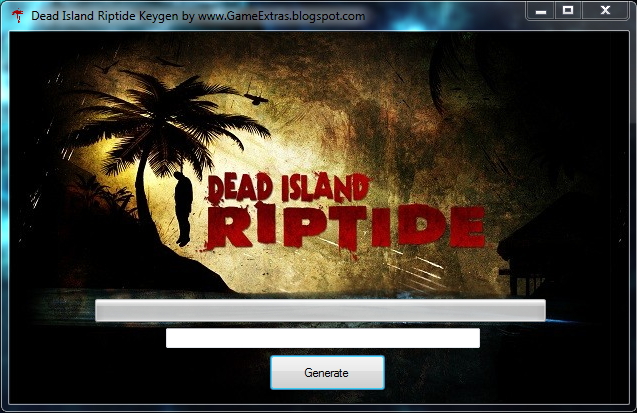Click the red app icon in title bar

coord(17,16)
